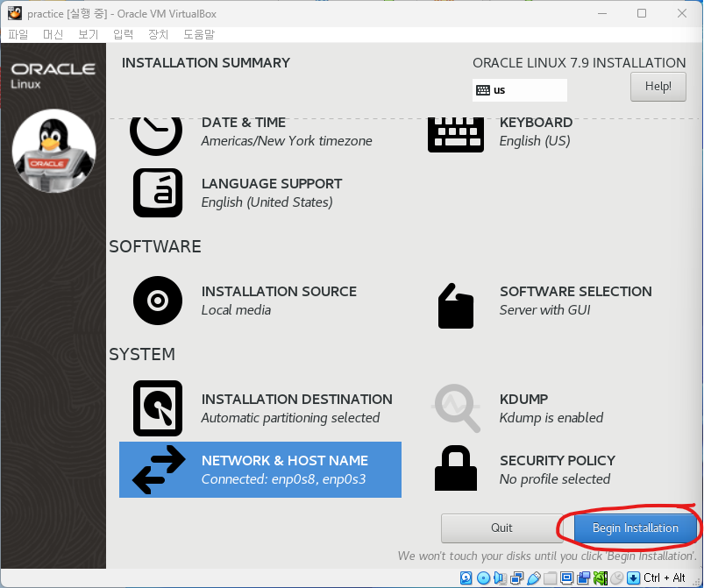704x588 pixels.
Task: Click the keyboard capture arrow icon
Action: point(633,577)
